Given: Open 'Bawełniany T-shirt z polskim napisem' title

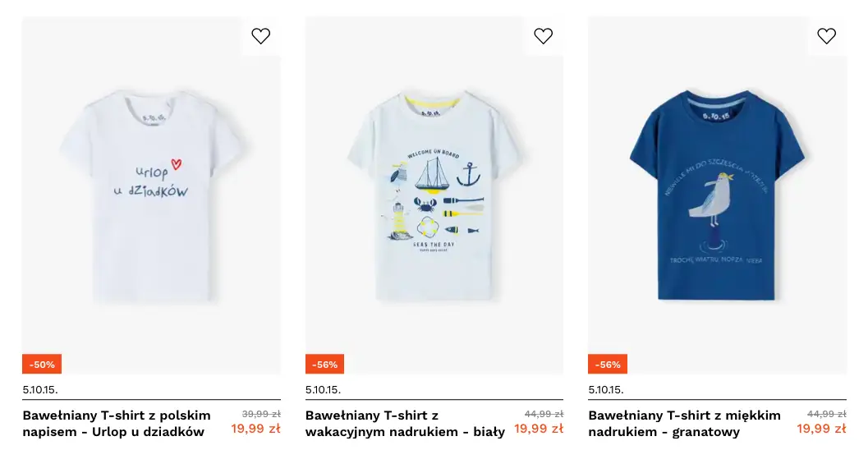Looking at the screenshot, I should tap(117, 423).
